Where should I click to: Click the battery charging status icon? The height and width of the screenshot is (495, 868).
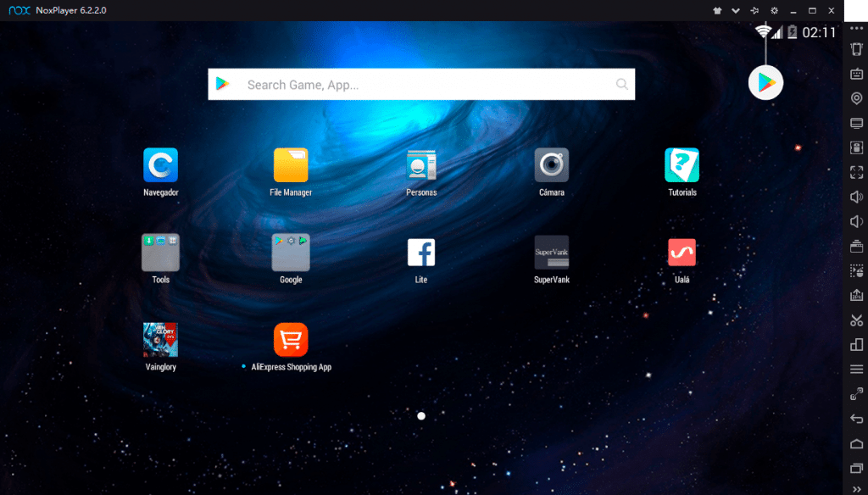point(793,32)
